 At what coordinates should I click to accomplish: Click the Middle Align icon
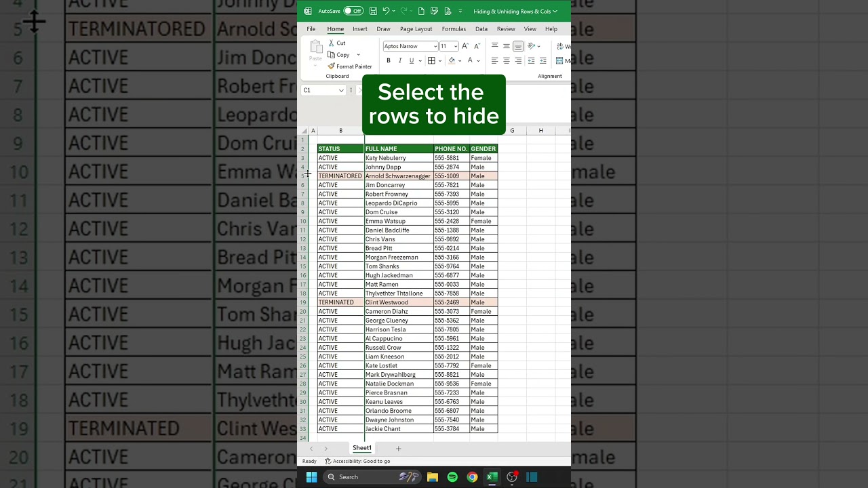(x=506, y=46)
